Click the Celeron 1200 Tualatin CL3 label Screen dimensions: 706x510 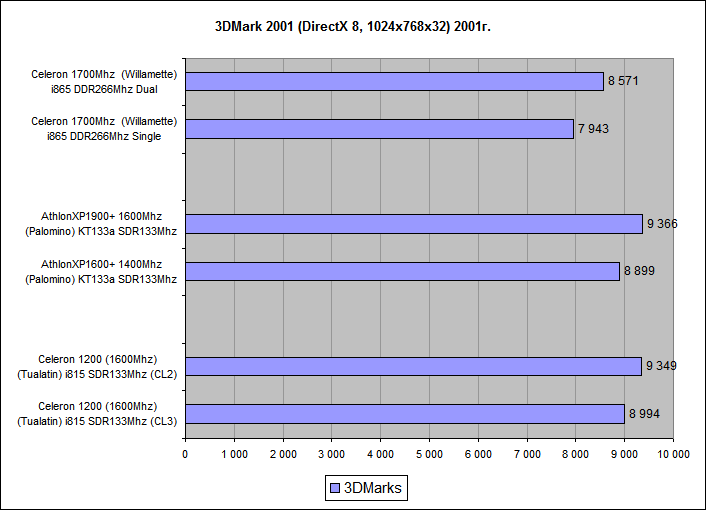click(x=97, y=414)
